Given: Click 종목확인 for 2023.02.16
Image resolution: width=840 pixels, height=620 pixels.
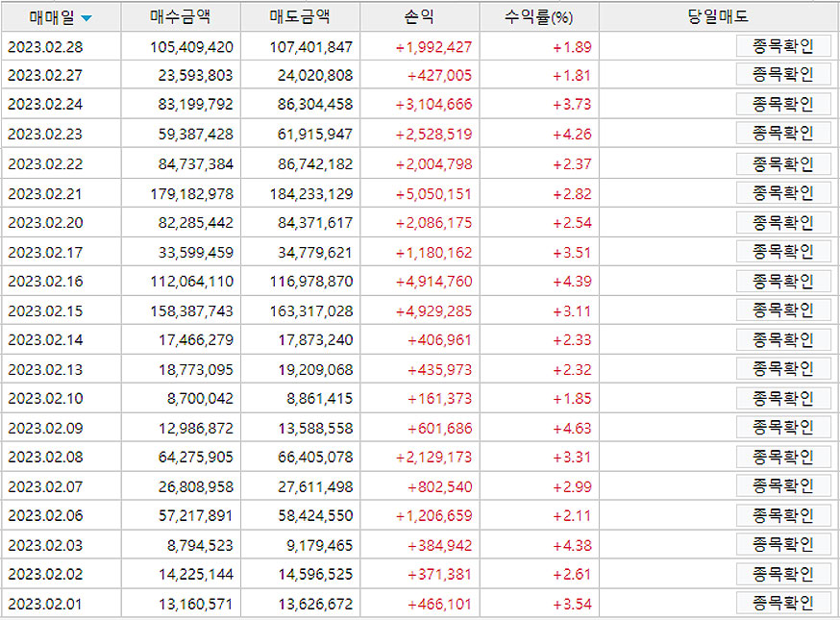Looking at the screenshot, I should (783, 281).
